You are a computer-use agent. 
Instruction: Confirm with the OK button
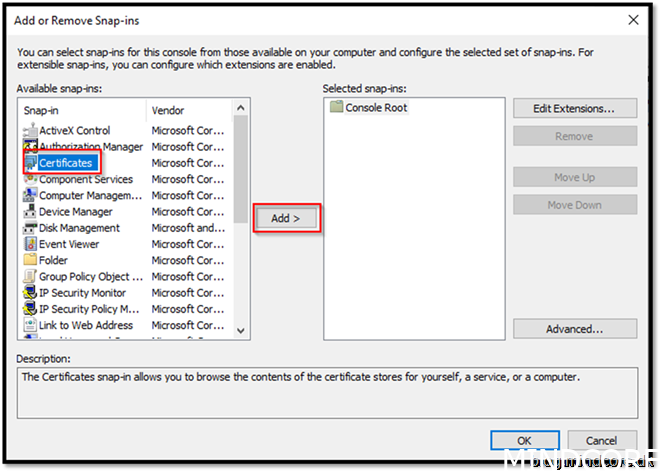tap(524, 440)
